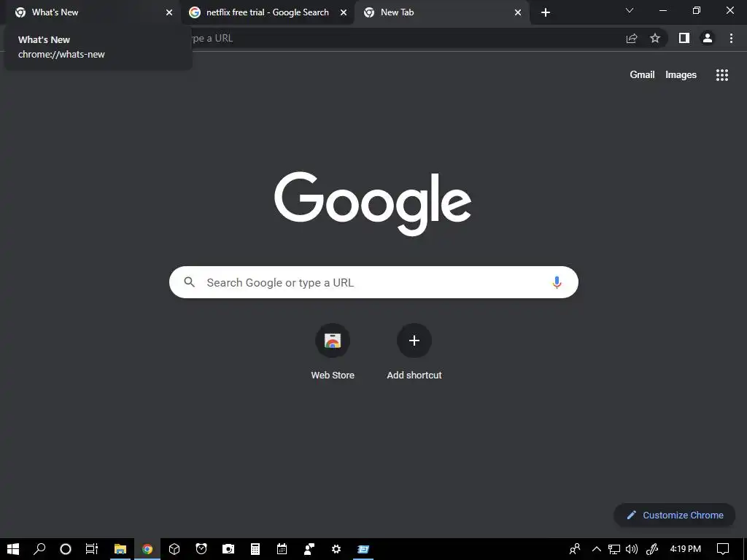Open taskbar search magnifier
747x560 pixels.
39,549
